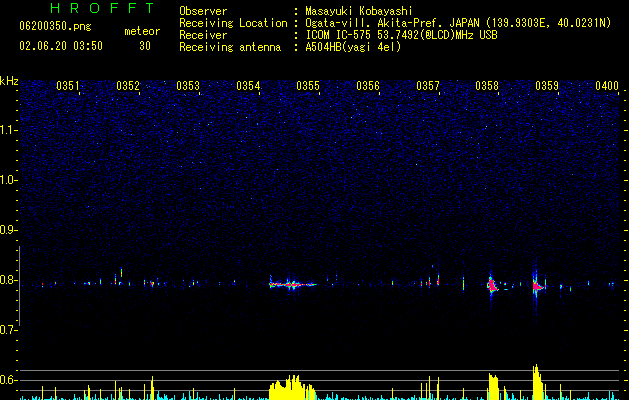Select observer name Masayuki Kobayashi
Screen dimensions: 629x400
[x=358, y=11]
